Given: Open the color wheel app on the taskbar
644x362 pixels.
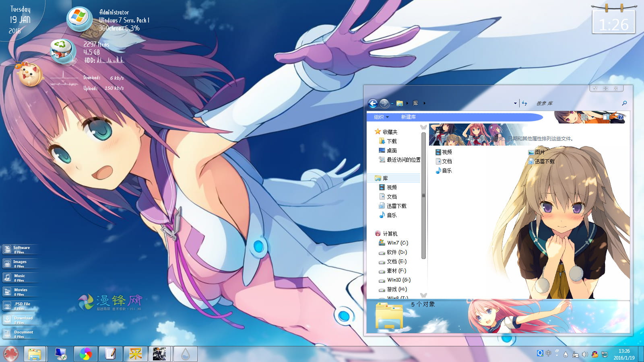Looking at the screenshot, I should tap(86, 354).
